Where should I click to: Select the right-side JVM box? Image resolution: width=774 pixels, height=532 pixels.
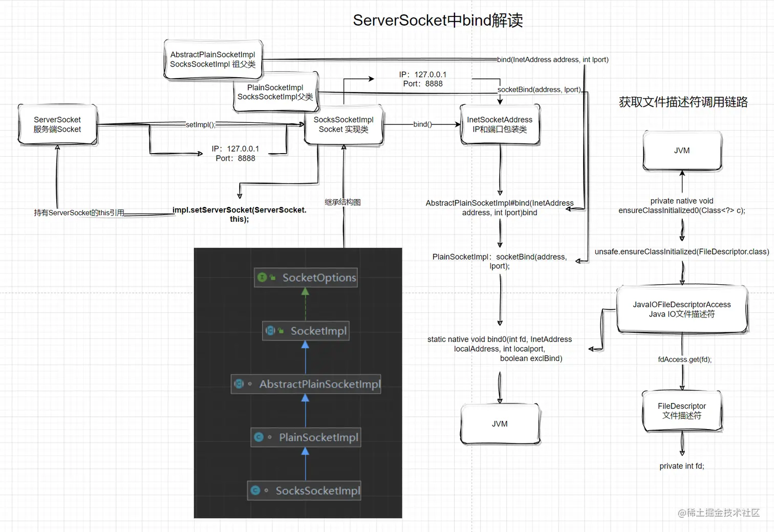[x=682, y=150]
